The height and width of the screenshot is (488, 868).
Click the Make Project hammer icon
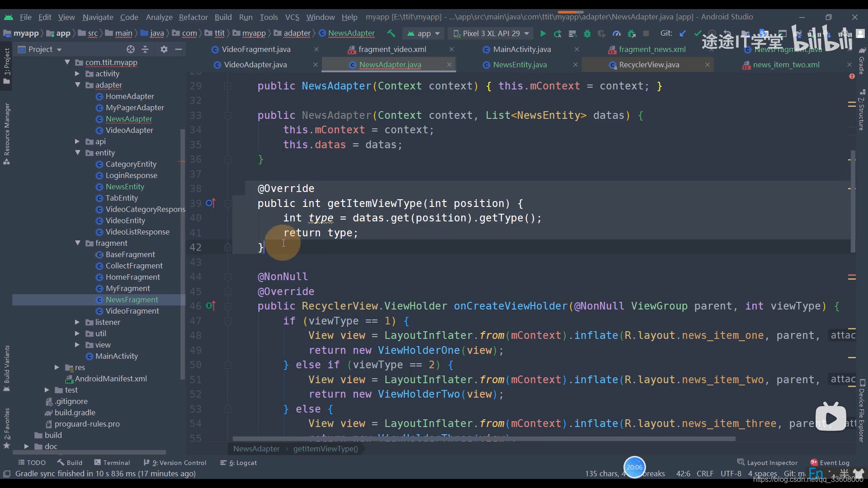(x=391, y=33)
